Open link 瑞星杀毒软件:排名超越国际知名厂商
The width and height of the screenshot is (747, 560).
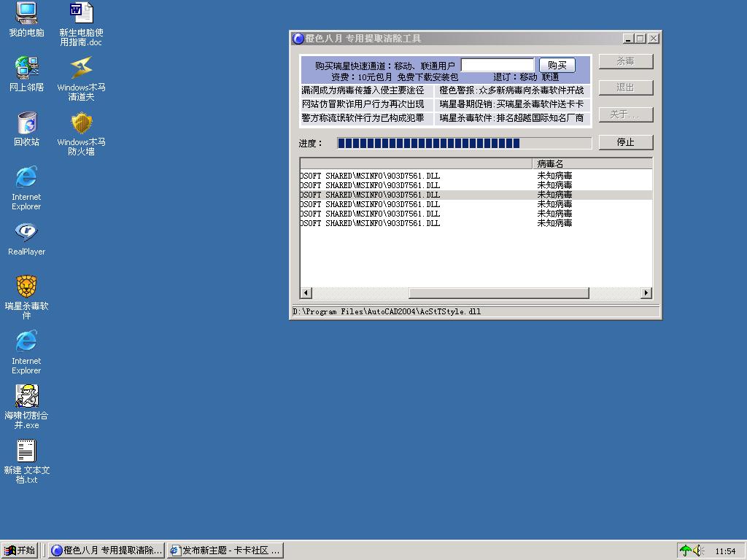point(511,117)
